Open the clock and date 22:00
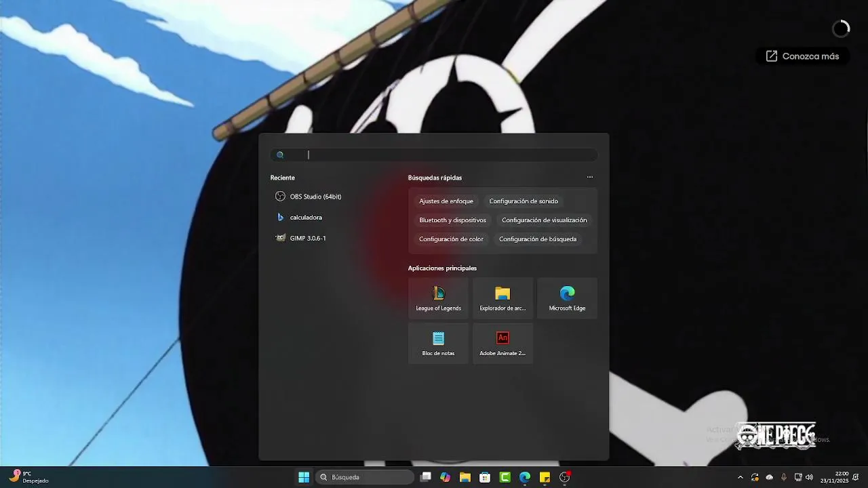The image size is (868, 488). (834, 477)
